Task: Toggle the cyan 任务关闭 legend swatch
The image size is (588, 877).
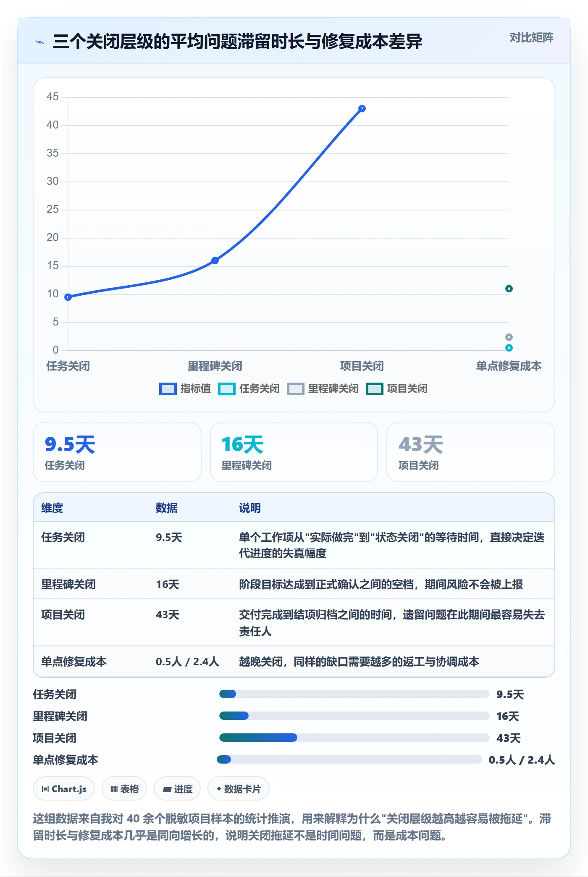Action: tap(227, 389)
